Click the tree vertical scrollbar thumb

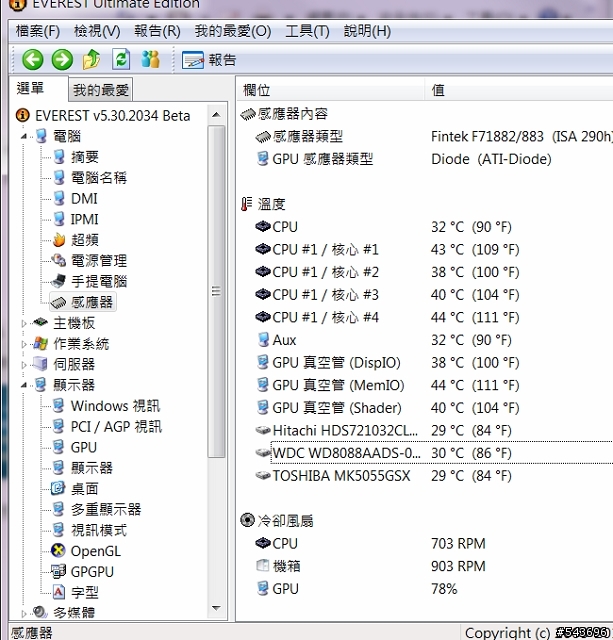tap(216, 291)
